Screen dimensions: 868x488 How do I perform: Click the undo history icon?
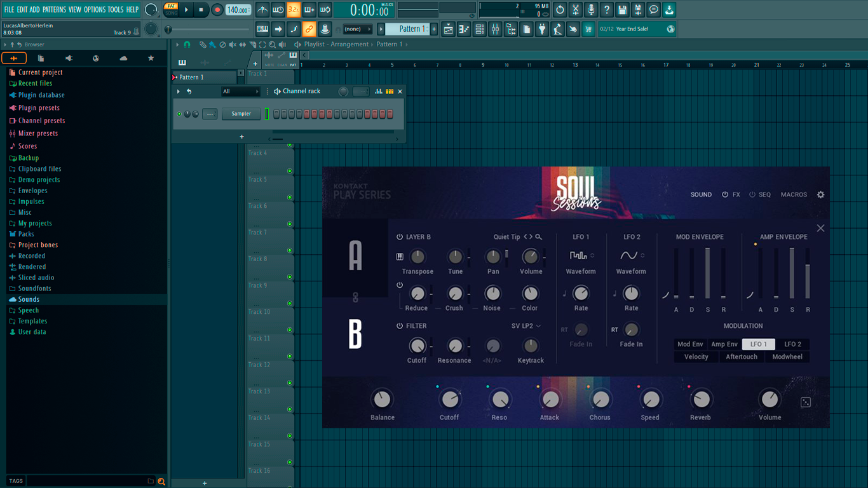tap(560, 10)
